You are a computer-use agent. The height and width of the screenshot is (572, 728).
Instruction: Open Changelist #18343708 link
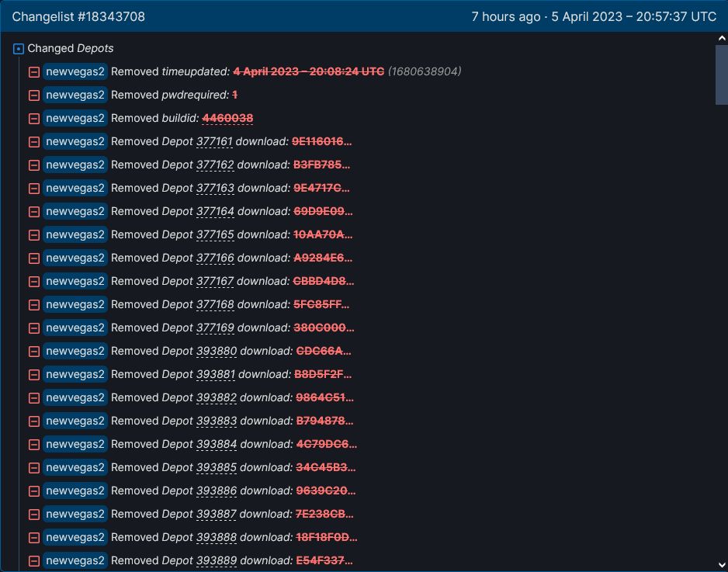78,17
